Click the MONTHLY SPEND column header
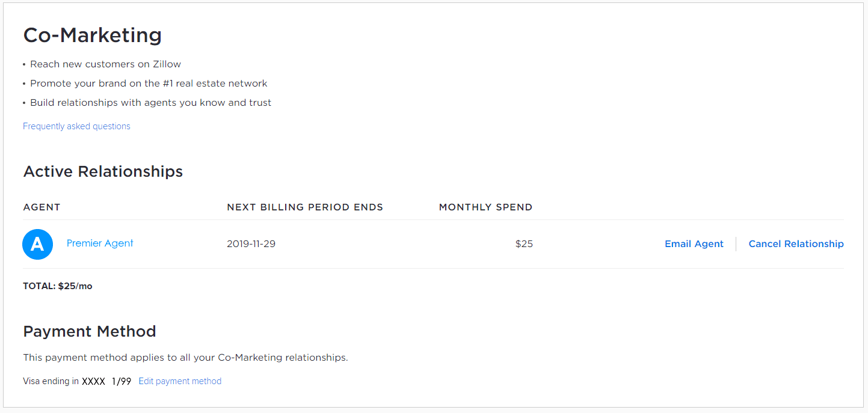Viewport: 868px width, 413px height. click(485, 207)
